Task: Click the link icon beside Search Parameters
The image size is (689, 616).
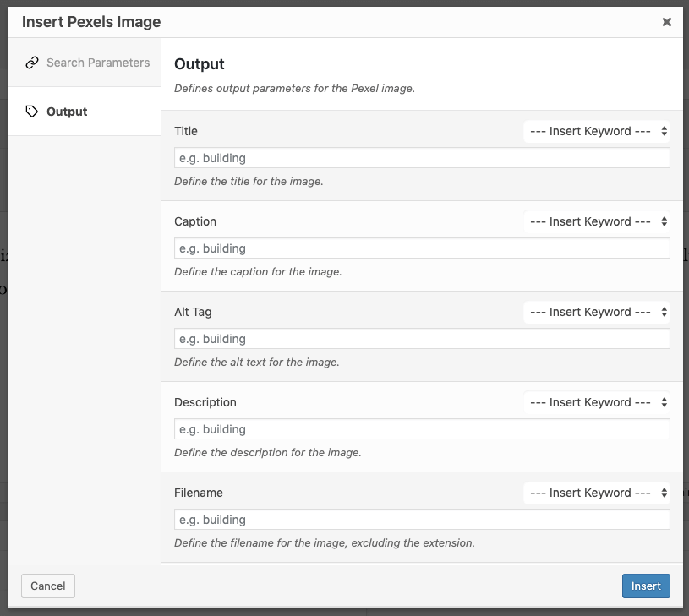Action: coord(32,63)
